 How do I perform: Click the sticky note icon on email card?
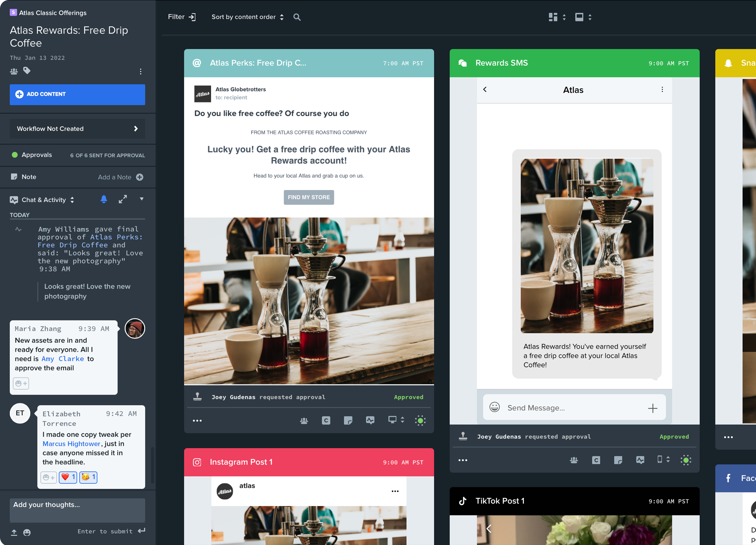click(348, 421)
